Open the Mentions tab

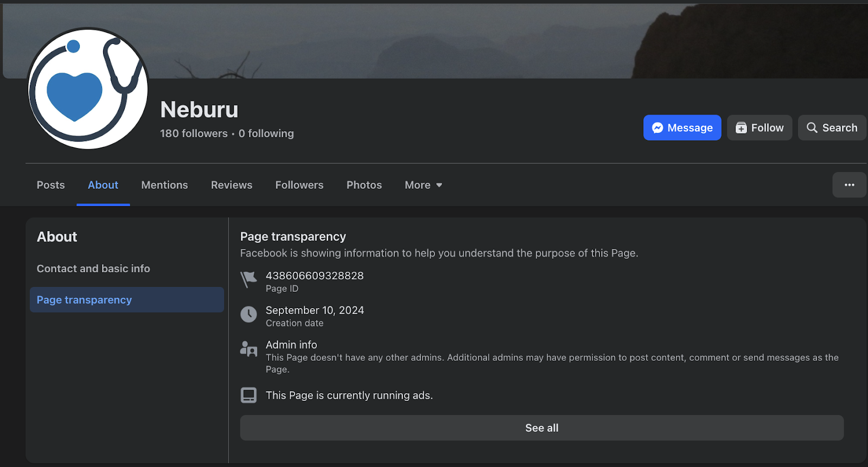click(164, 185)
